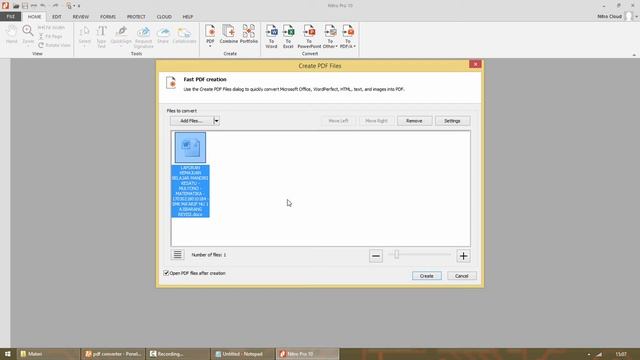Open the HELP ribbon tab

pos(188,17)
